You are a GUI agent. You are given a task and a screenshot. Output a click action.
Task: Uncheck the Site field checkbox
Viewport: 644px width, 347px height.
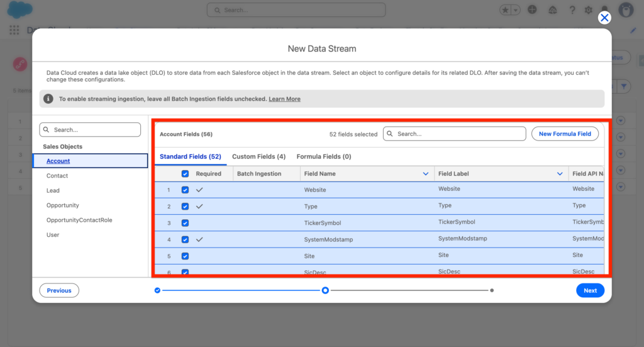(185, 256)
